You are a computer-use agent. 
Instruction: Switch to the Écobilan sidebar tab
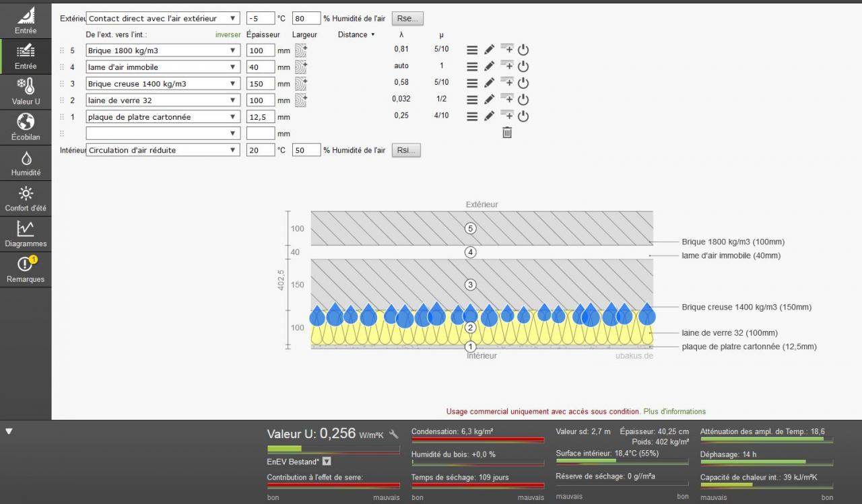26,127
